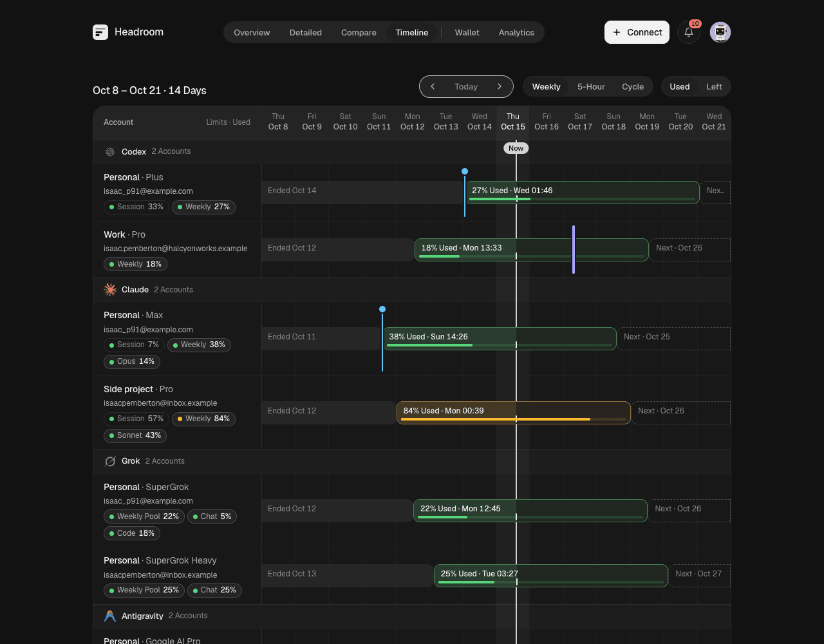Click the Chat 5% chip
Viewport: 824px width, 644px height.
212,516
